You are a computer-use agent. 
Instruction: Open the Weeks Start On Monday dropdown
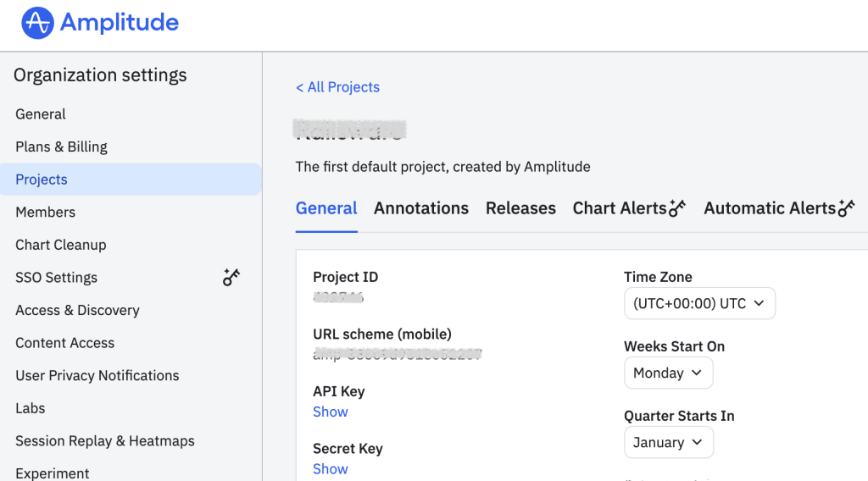tap(669, 373)
